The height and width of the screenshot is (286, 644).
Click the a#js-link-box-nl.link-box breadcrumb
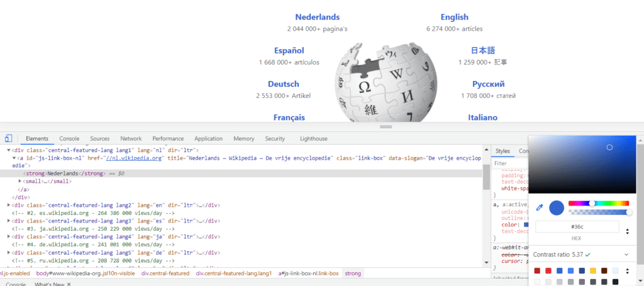tap(308, 273)
